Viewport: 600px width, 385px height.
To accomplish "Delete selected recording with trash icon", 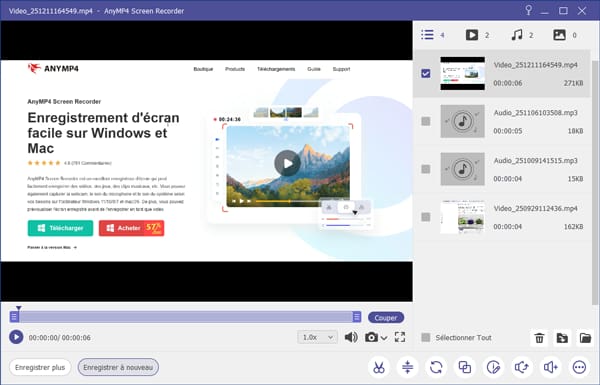I will coord(539,338).
